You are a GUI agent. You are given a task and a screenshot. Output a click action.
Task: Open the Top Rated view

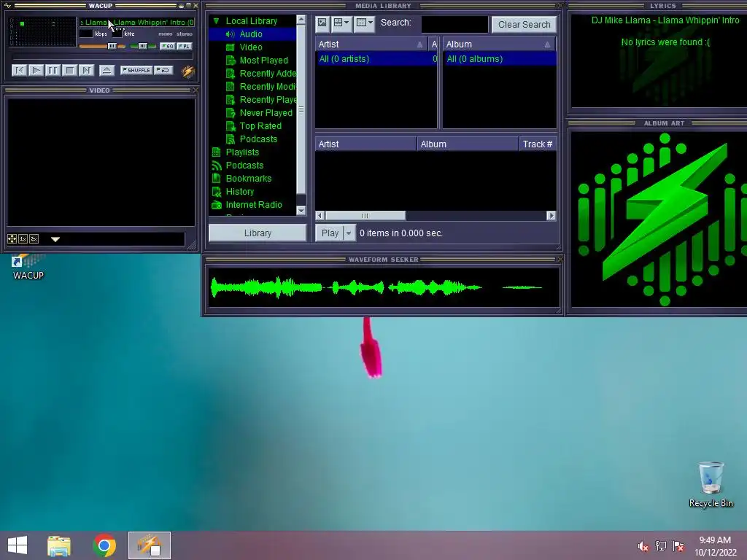point(260,125)
